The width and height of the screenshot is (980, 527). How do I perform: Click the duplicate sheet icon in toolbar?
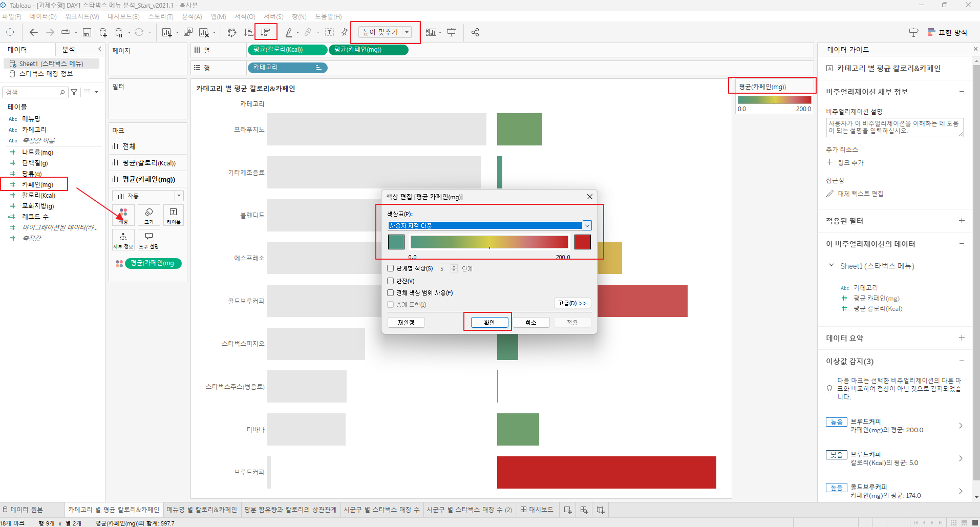pyautogui.click(x=188, y=32)
